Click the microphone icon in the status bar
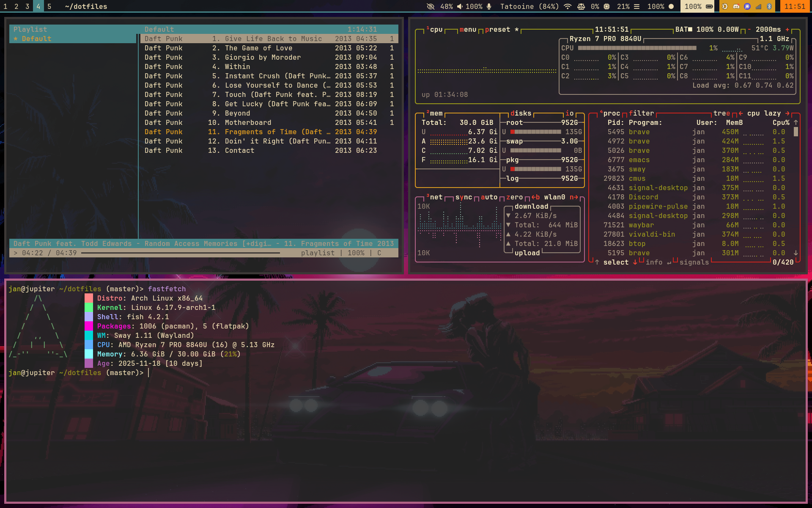 tap(489, 6)
